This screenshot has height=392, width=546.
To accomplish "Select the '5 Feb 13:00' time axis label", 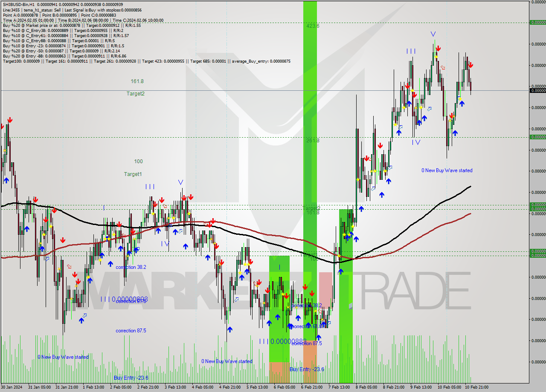I will [x=257, y=387].
